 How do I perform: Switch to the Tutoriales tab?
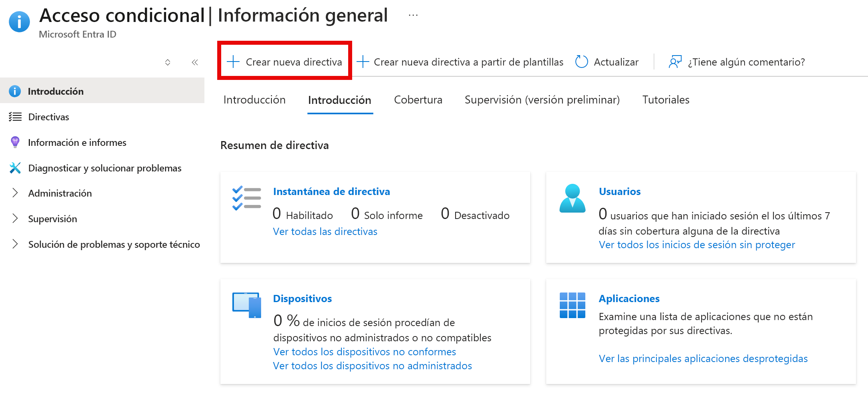[x=666, y=100]
